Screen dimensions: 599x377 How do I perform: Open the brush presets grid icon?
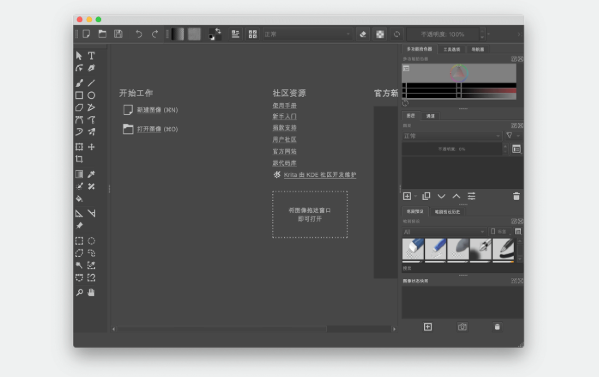pos(253,34)
